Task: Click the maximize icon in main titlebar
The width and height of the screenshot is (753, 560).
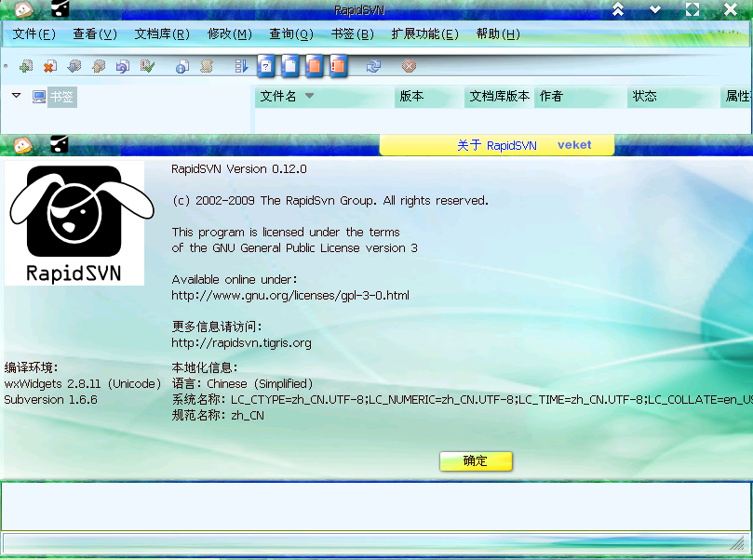Action: click(x=692, y=9)
